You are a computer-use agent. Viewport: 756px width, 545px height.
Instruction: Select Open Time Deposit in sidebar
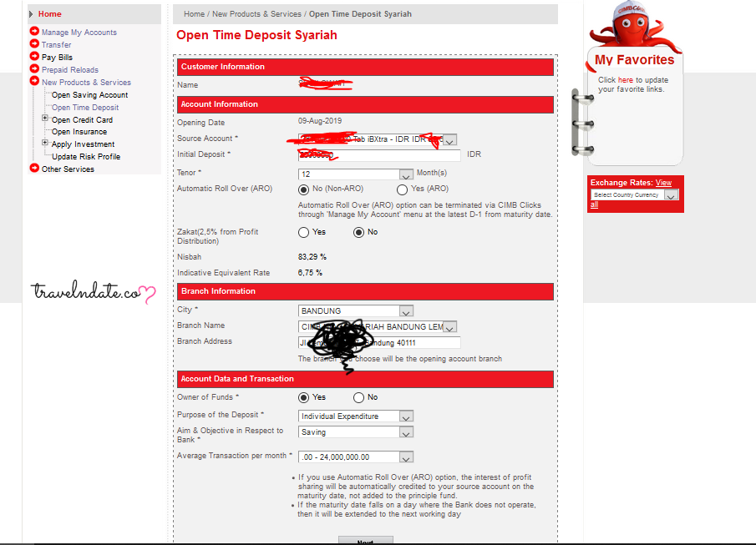(x=85, y=108)
